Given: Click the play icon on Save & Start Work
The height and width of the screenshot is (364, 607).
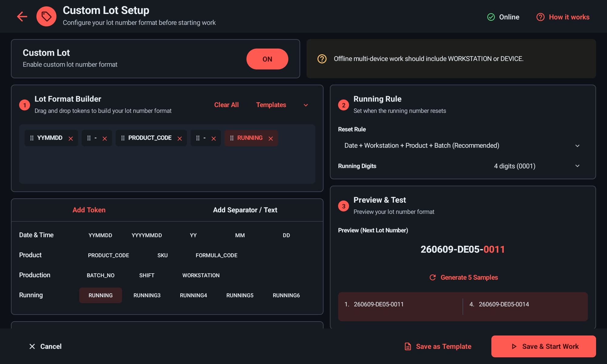Looking at the screenshot, I should (514, 346).
